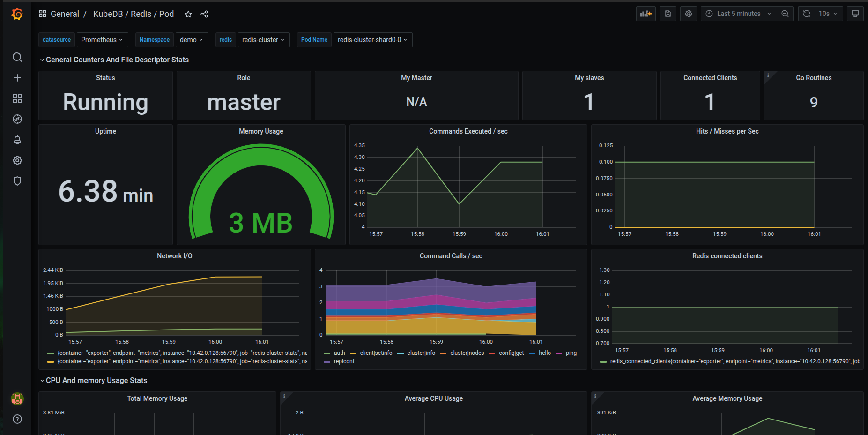Image resolution: width=868 pixels, height=435 pixels.
Task: Refresh the dashboard now
Action: 806,14
